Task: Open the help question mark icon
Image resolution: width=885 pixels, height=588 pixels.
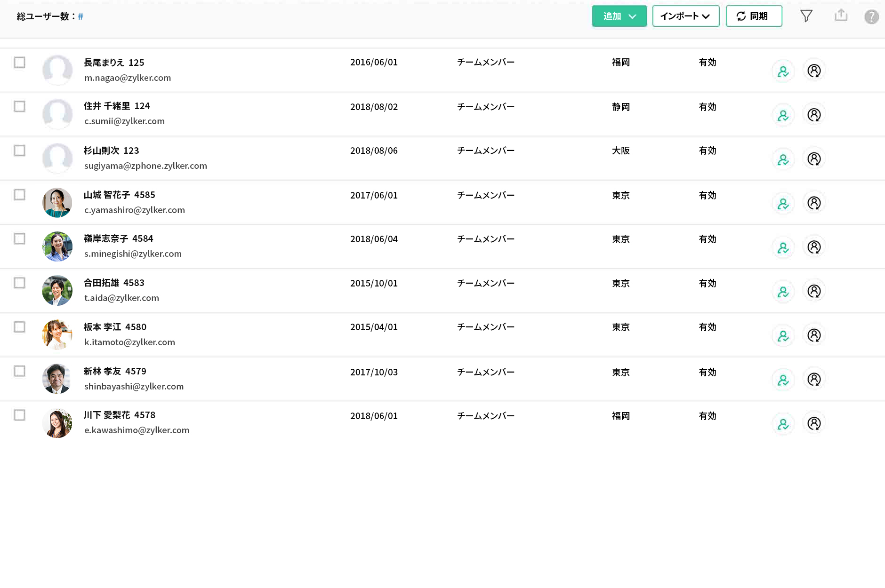Action: pyautogui.click(x=871, y=17)
